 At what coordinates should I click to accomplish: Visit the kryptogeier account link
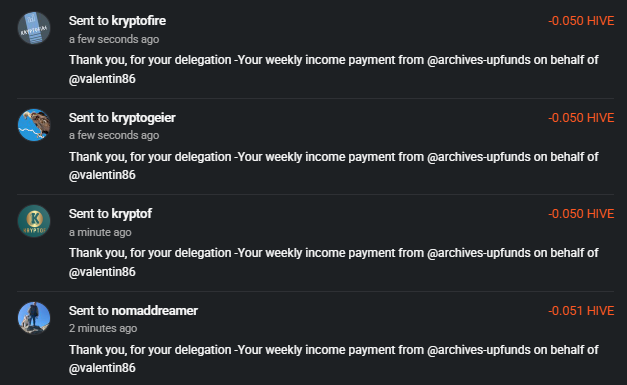coord(143,118)
